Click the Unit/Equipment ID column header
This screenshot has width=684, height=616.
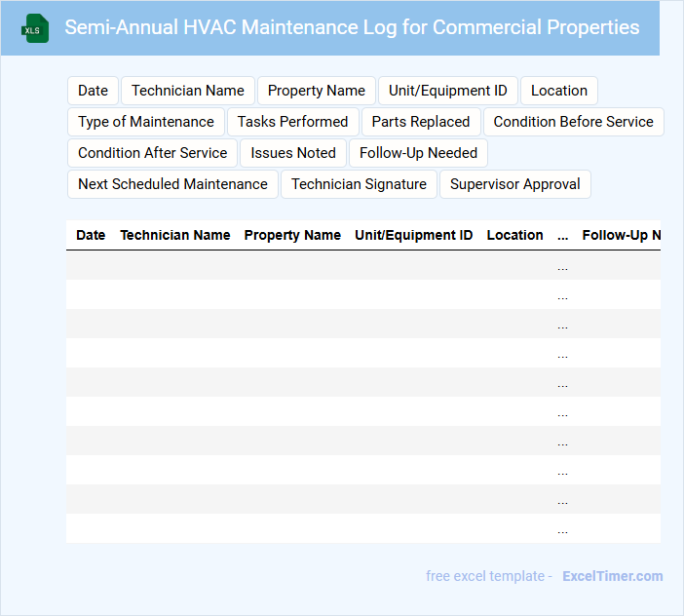coord(413,235)
